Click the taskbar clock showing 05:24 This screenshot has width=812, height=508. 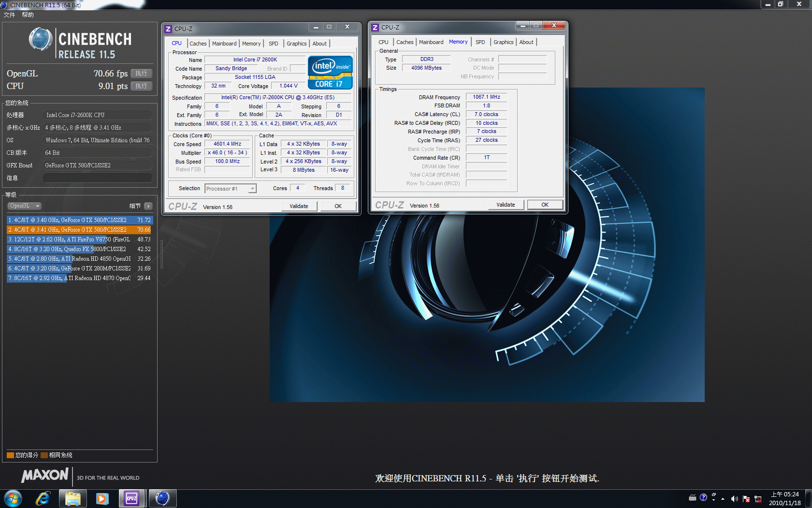coord(785,499)
